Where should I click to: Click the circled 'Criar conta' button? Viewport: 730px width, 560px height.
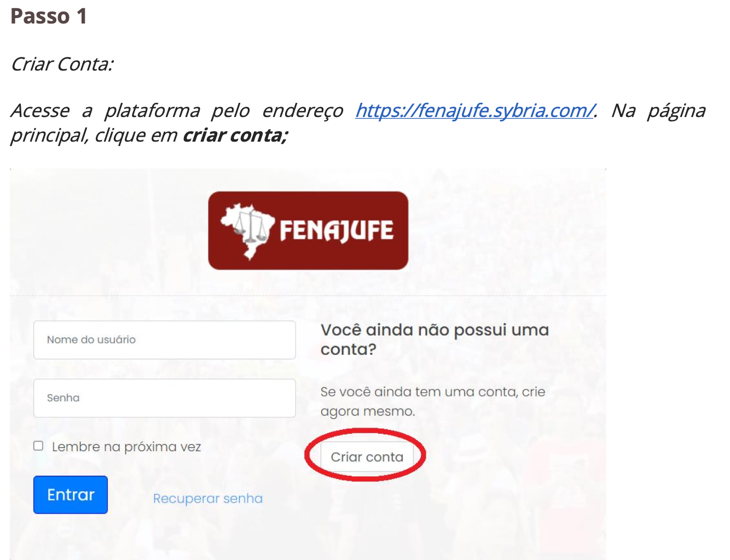pyautogui.click(x=367, y=457)
